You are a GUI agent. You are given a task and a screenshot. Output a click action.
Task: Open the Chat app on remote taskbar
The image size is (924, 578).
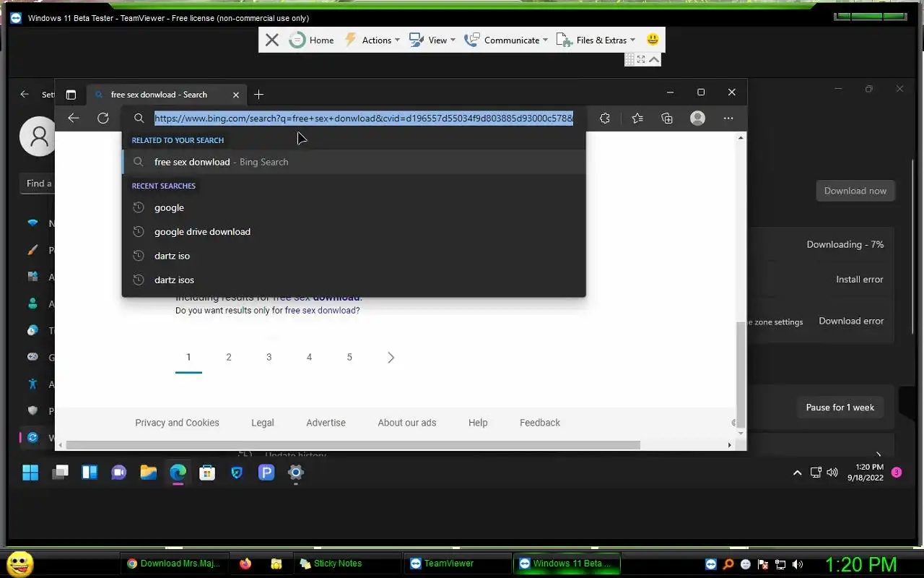pyautogui.click(x=119, y=473)
